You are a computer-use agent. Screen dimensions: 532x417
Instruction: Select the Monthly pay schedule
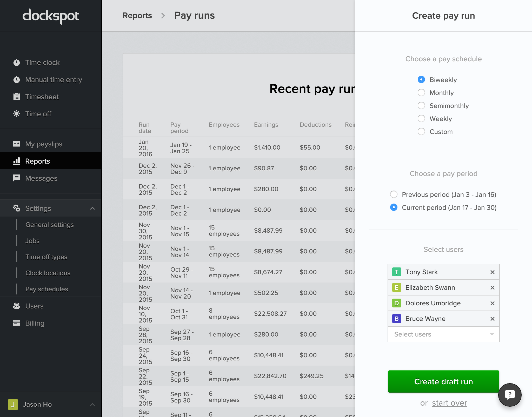point(421,92)
